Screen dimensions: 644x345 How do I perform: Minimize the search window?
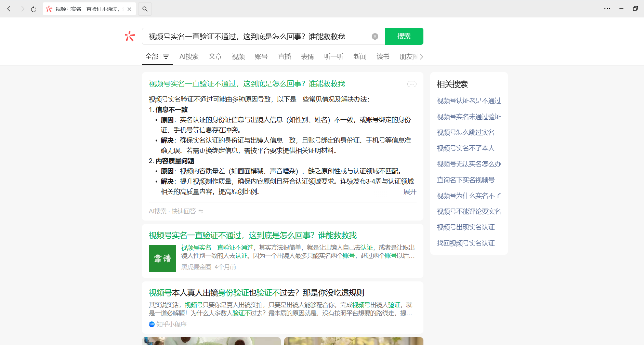[x=621, y=9]
